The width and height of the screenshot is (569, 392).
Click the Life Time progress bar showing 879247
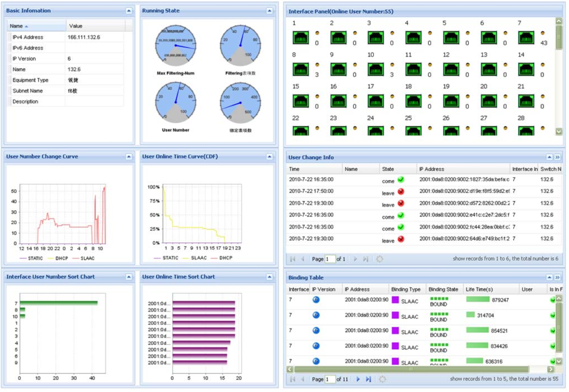click(x=479, y=299)
